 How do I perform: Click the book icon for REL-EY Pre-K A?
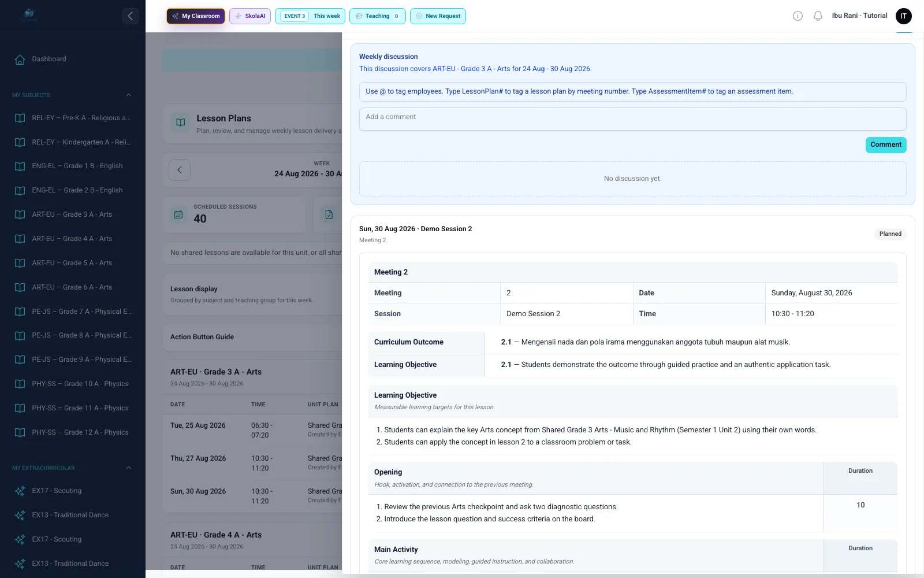coord(20,118)
